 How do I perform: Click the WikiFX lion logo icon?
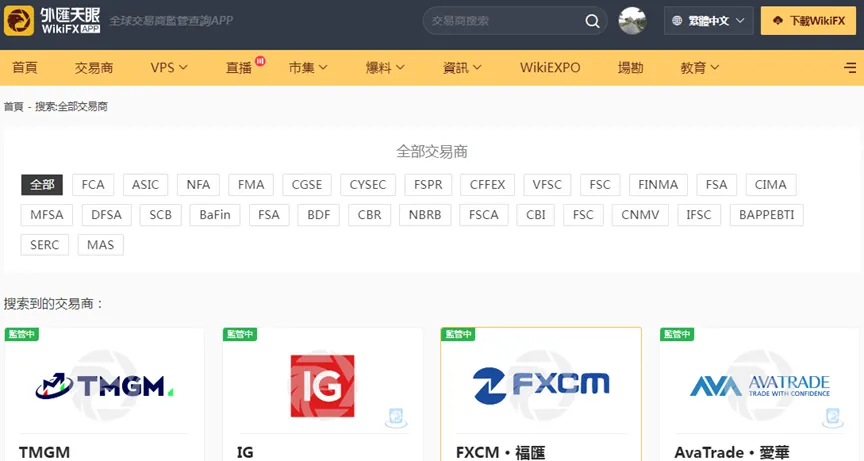pyautogui.click(x=19, y=20)
